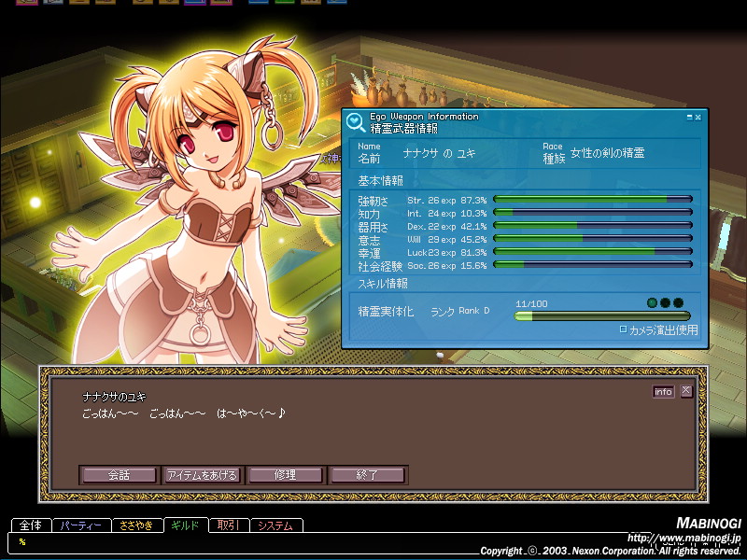Viewport: 747px width, 560px height.
Task: Toggle the カメラ演出使用 checkbox
Action: point(623,329)
